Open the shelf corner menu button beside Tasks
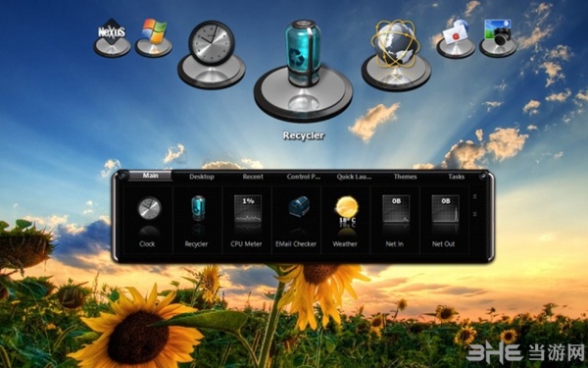 coord(483,176)
